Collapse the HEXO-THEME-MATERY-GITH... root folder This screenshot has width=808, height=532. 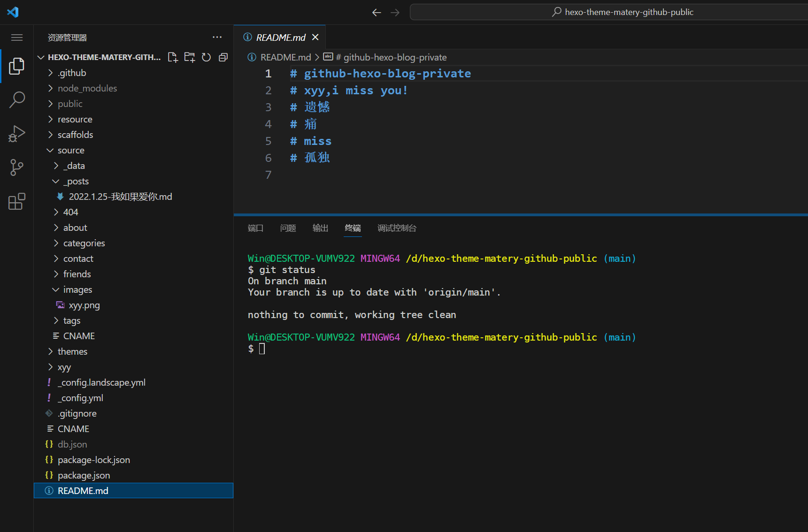click(x=104, y=57)
